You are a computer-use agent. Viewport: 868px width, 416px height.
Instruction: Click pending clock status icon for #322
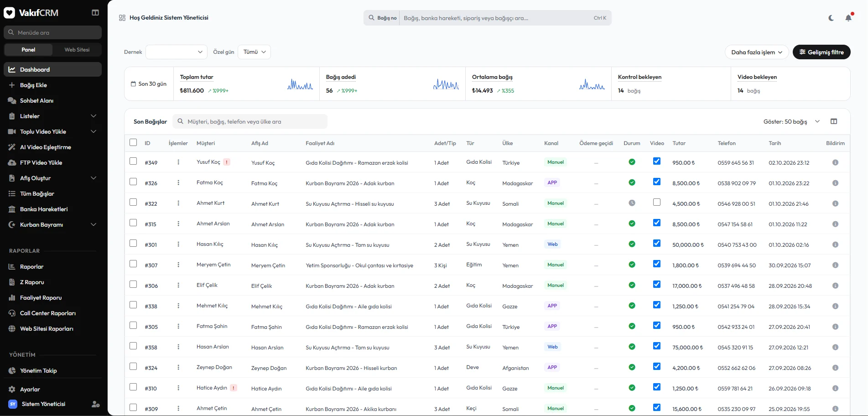[x=632, y=203]
